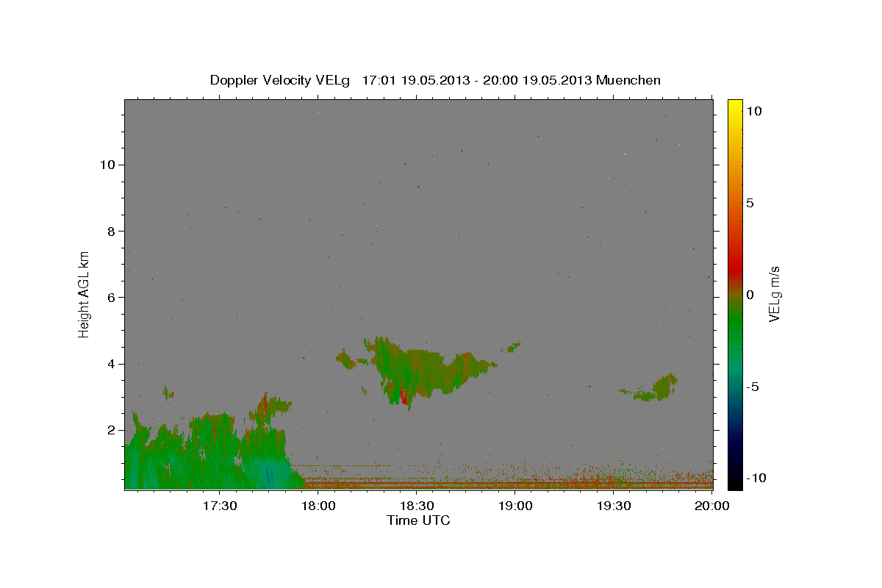The height and width of the screenshot is (588, 882).
Task: Click the 19:30 time tick label
Action: coord(614,506)
